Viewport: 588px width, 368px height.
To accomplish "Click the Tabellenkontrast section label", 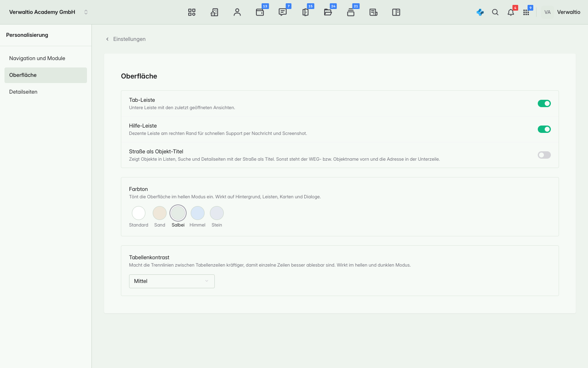I will click(x=149, y=258).
